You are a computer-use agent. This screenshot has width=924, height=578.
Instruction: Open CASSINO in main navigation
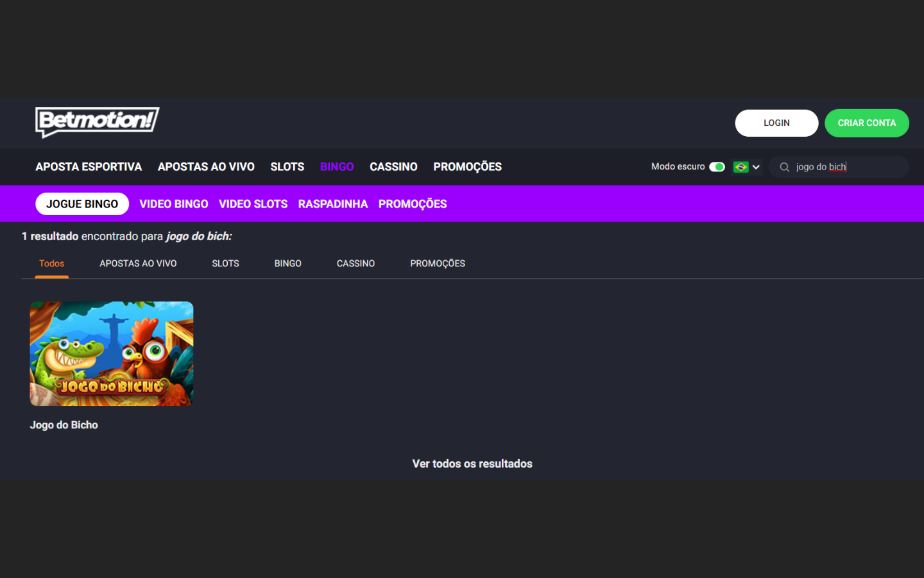coord(393,167)
